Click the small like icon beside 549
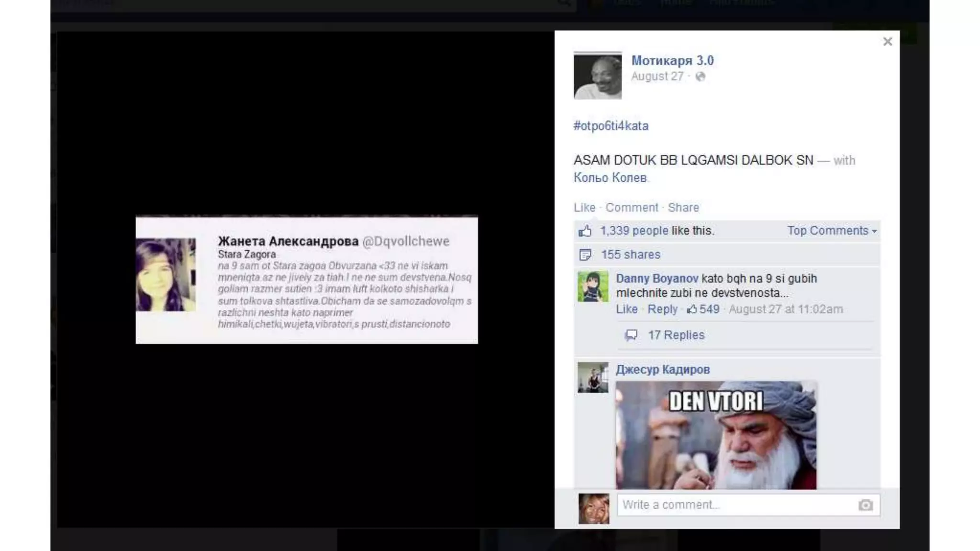 click(692, 309)
